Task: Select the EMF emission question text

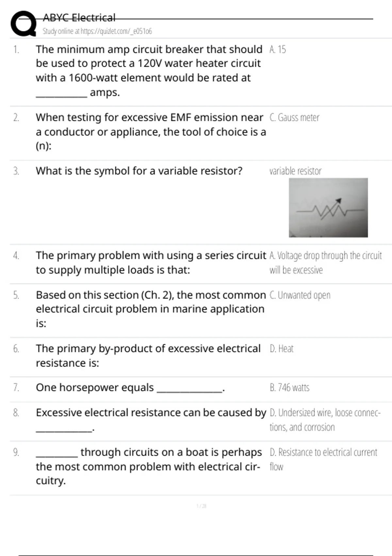Action: pos(150,131)
